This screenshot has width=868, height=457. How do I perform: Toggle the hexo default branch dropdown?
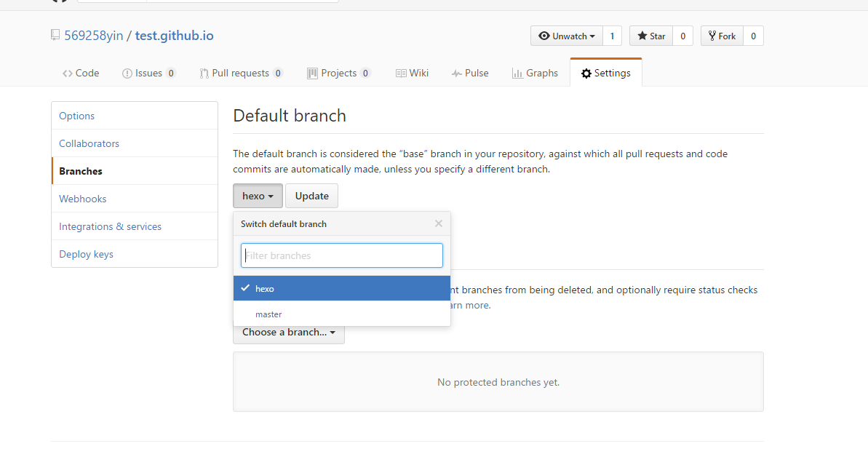pos(258,196)
